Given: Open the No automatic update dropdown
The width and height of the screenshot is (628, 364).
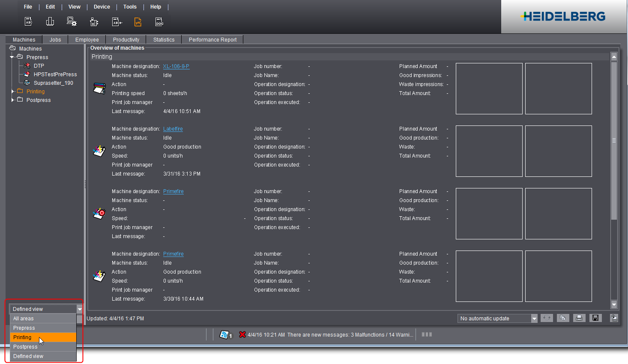Looking at the screenshot, I should point(534,318).
